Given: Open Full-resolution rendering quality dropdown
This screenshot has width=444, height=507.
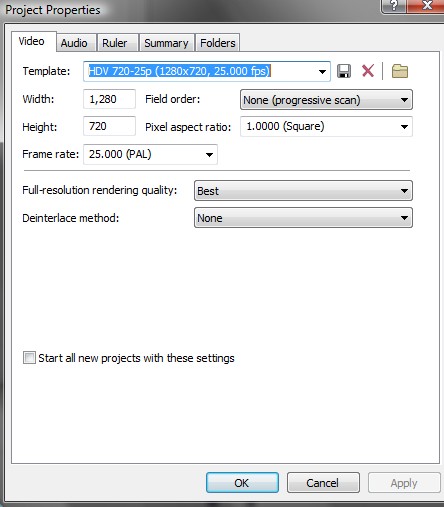Looking at the screenshot, I should point(303,191).
